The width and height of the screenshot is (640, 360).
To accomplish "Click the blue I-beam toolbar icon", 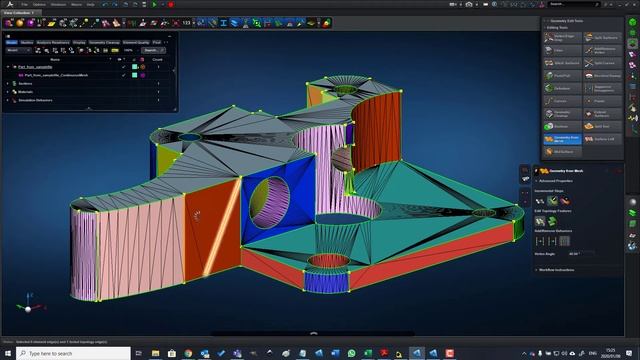I will click(x=223, y=23).
